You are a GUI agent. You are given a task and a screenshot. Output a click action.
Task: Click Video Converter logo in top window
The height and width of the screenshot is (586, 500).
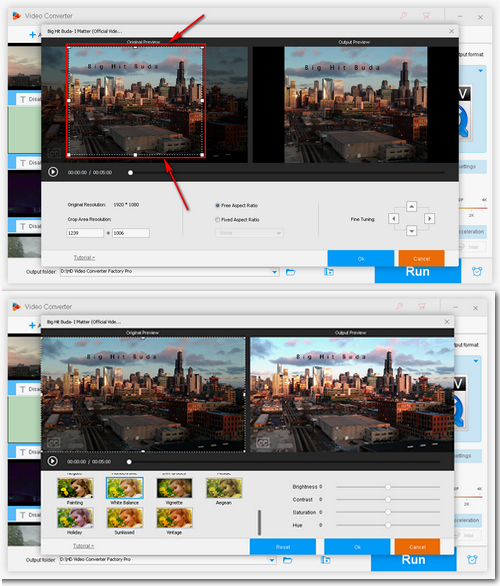16,16
